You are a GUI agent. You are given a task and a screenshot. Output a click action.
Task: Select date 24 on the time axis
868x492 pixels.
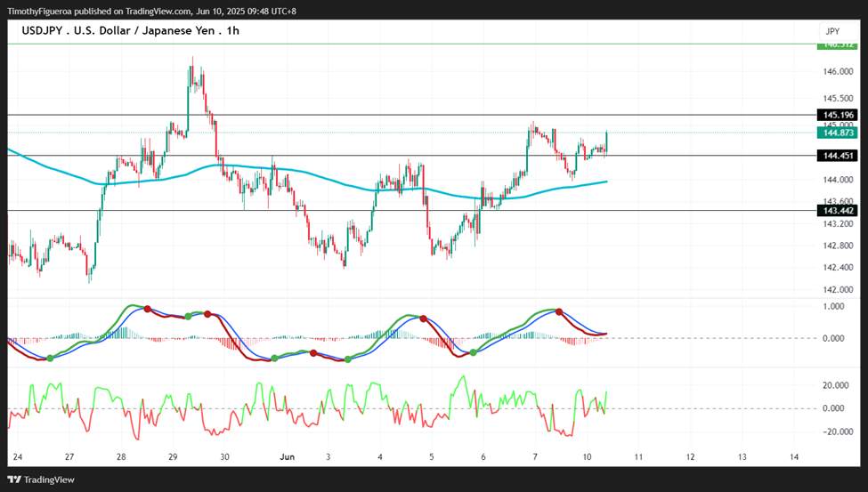click(x=17, y=457)
